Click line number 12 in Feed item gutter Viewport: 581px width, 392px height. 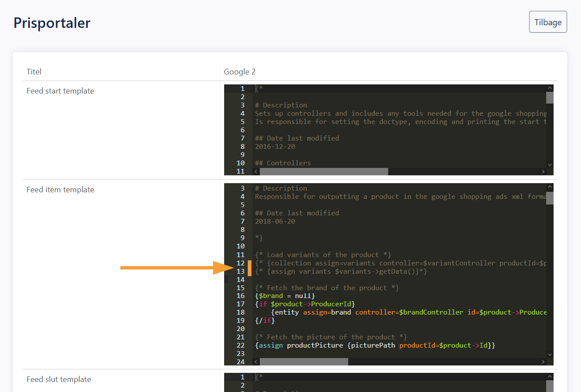[x=241, y=263]
